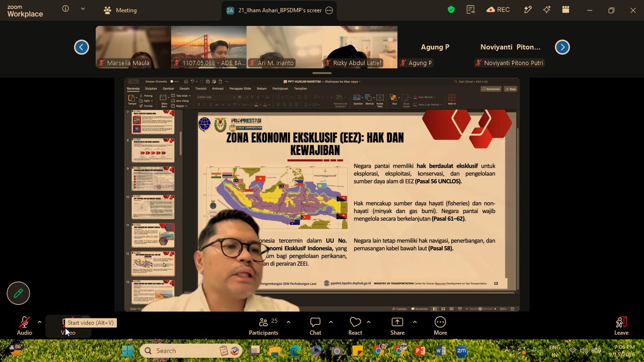The width and height of the screenshot is (644, 362).
Task: Expand the Share options caret
Action: 414,322
